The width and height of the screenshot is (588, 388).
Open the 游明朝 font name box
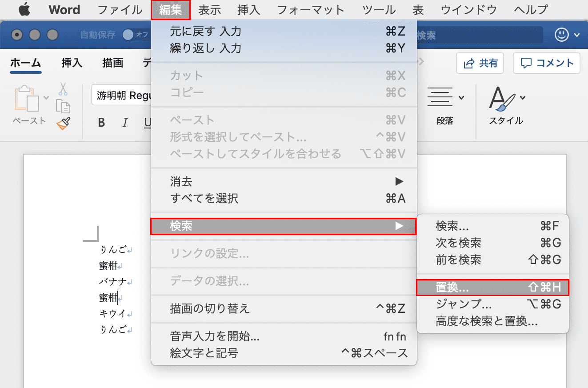[122, 96]
